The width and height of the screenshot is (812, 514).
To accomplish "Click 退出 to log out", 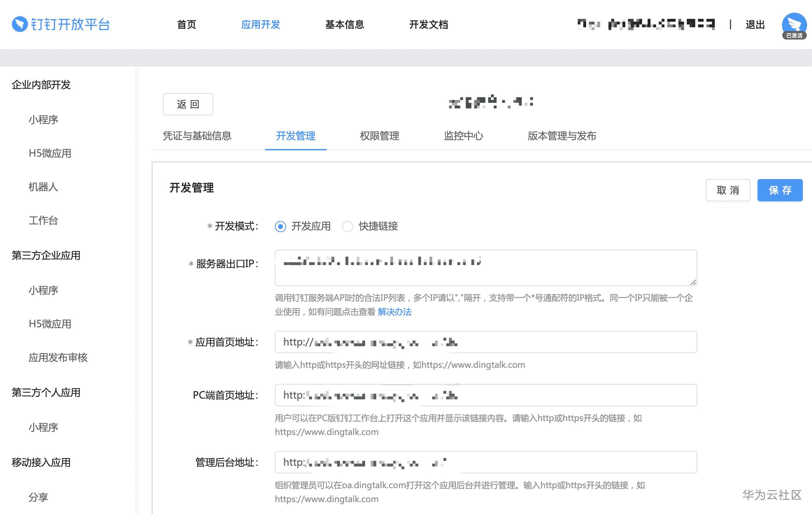I will pos(755,25).
